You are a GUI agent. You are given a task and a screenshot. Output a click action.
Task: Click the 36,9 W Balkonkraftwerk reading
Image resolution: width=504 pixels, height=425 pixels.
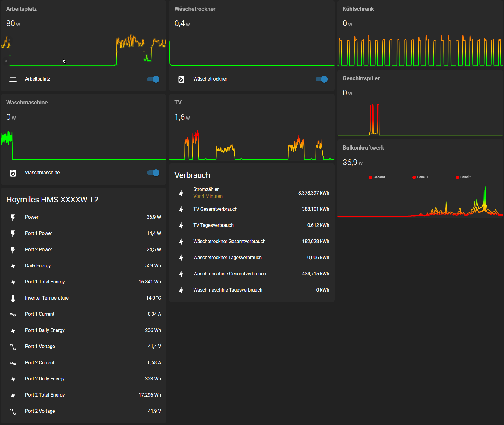click(x=353, y=163)
